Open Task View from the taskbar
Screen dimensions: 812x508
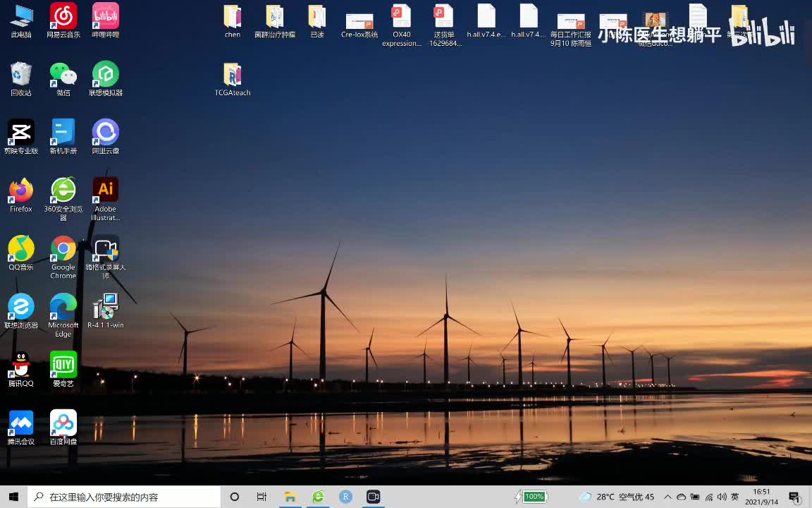point(262,497)
